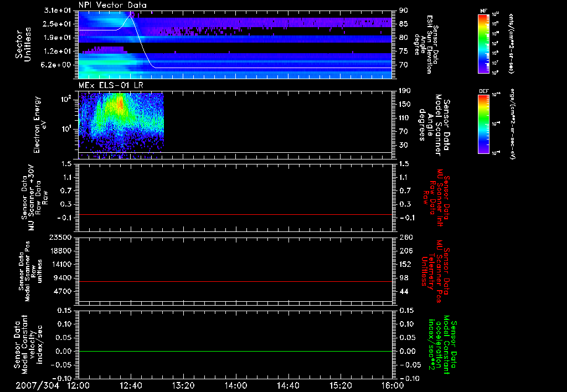Screen dimensions: 567x392
Task: Click the "1.2e+01" sector tick label
Action: [x=58, y=51]
